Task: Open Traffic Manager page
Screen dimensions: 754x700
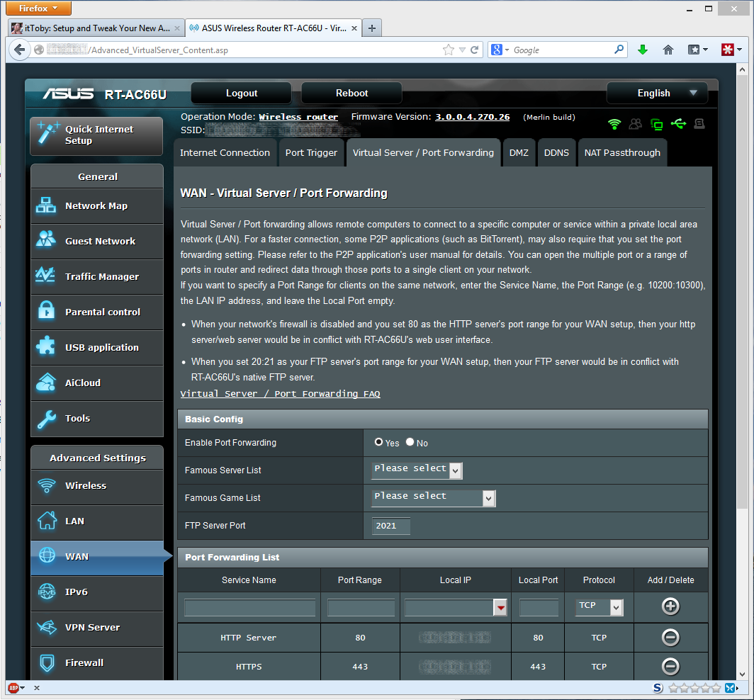Action: (x=96, y=277)
